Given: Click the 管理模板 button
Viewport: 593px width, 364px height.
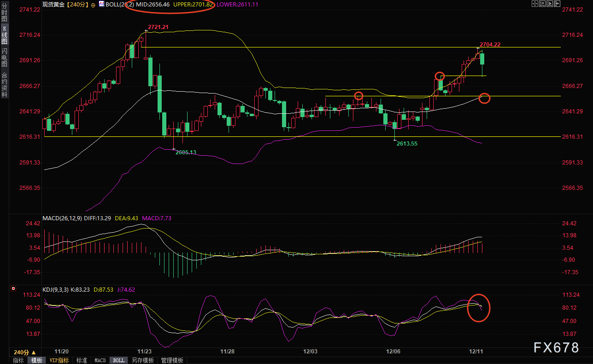Looking at the screenshot, I should pos(172,360).
